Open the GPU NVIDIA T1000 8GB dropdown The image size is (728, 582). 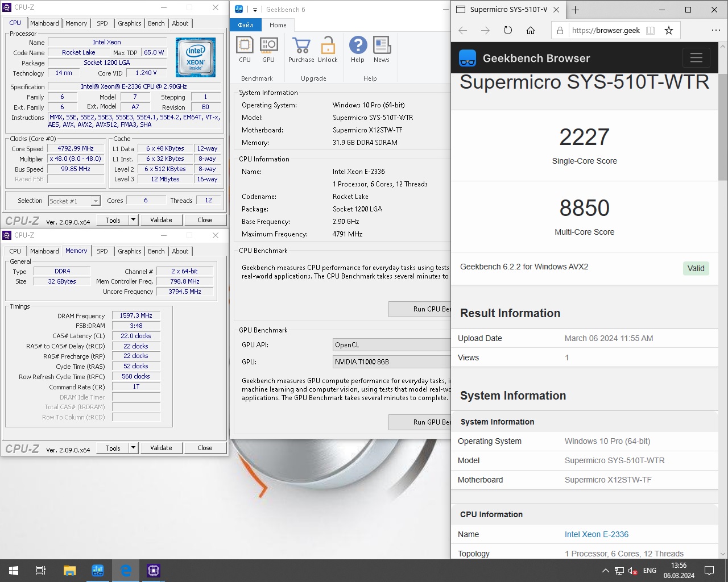392,361
